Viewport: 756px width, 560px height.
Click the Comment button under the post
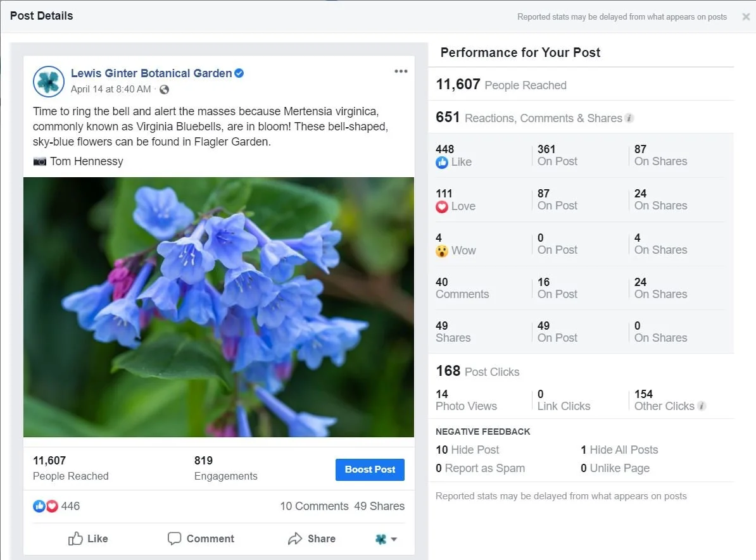[201, 538]
